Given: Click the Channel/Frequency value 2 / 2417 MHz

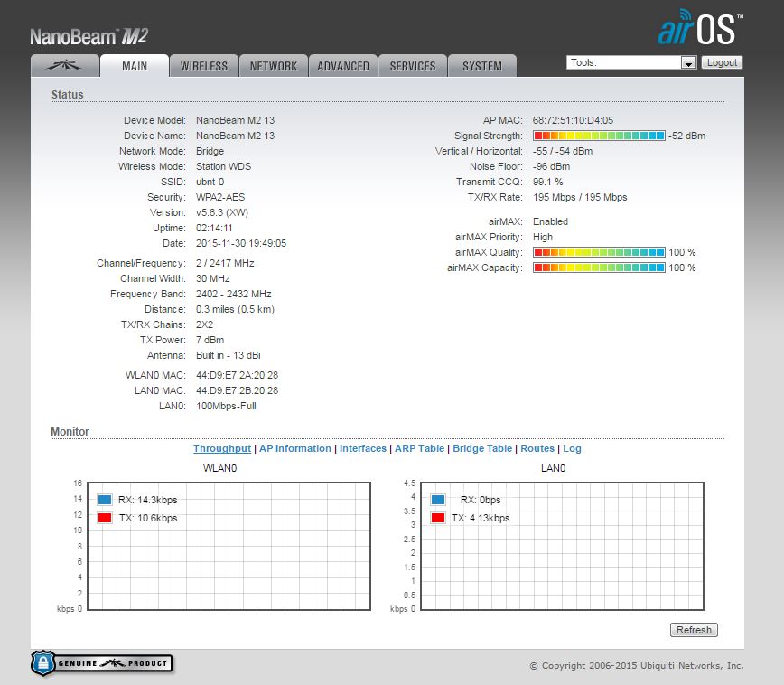Looking at the screenshot, I should click(225, 263).
